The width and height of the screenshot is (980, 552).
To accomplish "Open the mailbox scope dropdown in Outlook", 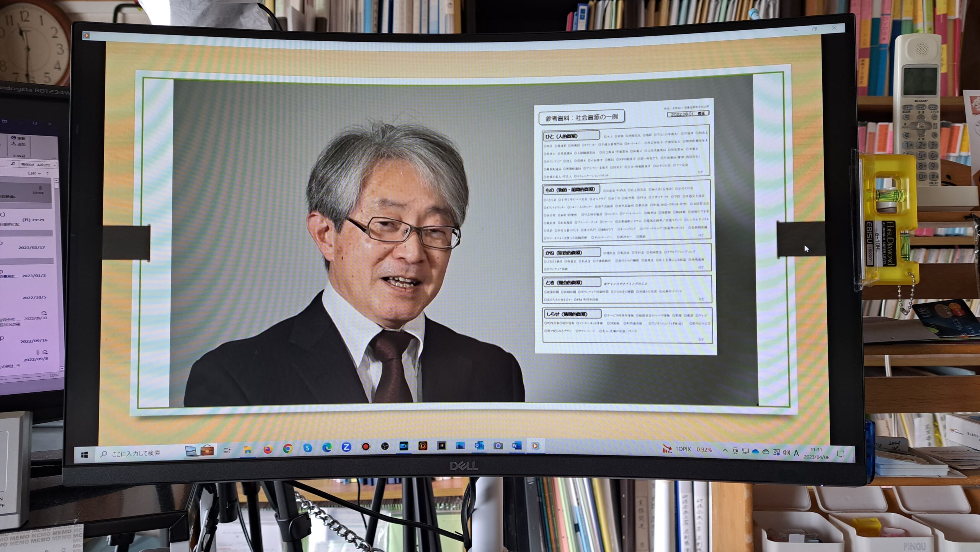I will point(38,165).
